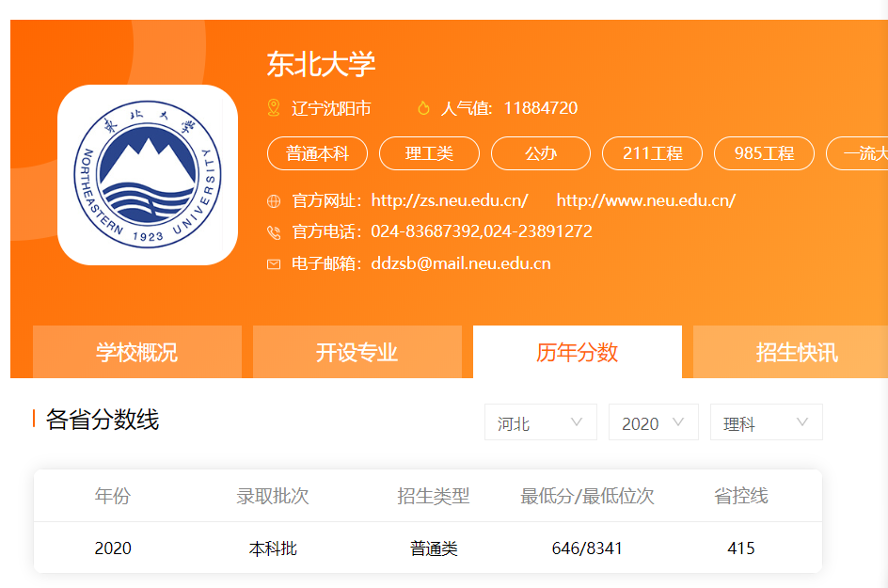The image size is (888, 588).
Task: Click the 东北大学 title
Action: coord(321,63)
